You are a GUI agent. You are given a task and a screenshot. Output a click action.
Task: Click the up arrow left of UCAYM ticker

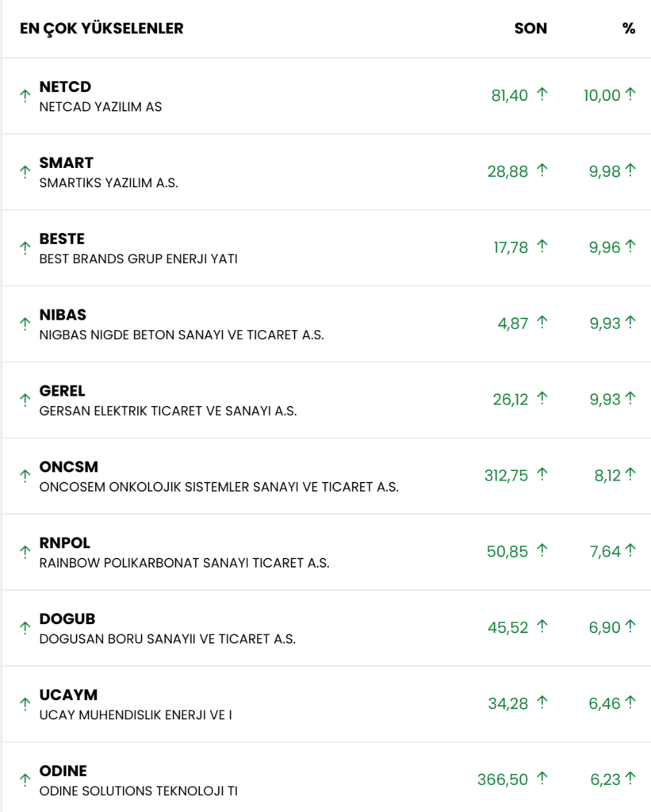(25, 704)
